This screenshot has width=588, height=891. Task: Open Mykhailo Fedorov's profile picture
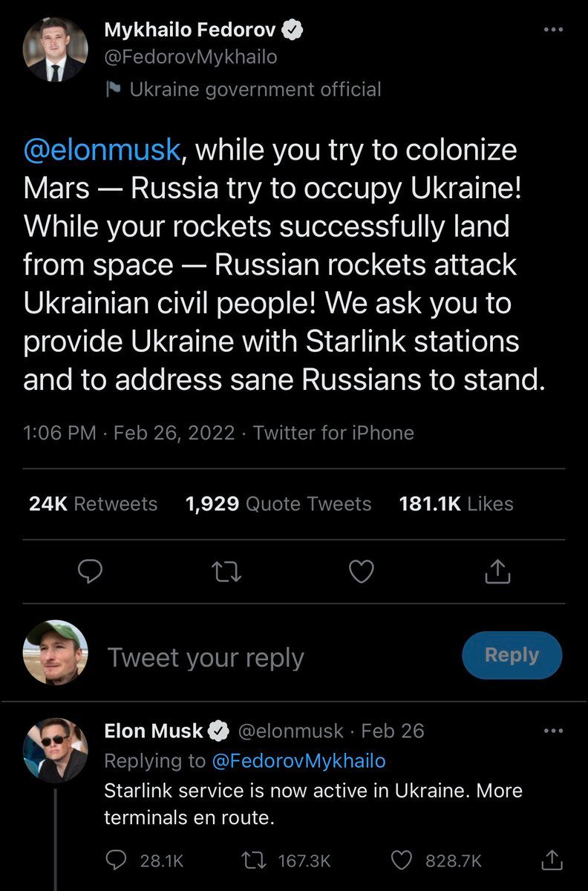pos(56,49)
